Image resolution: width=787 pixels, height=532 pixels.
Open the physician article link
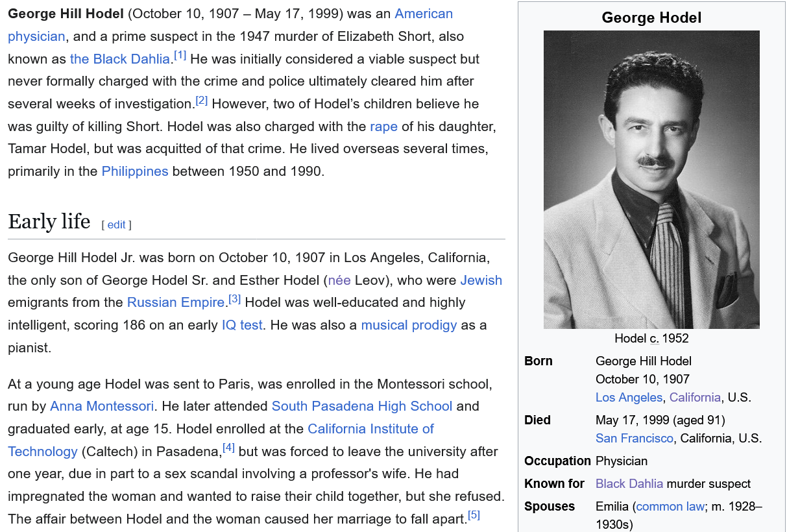click(36, 36)
